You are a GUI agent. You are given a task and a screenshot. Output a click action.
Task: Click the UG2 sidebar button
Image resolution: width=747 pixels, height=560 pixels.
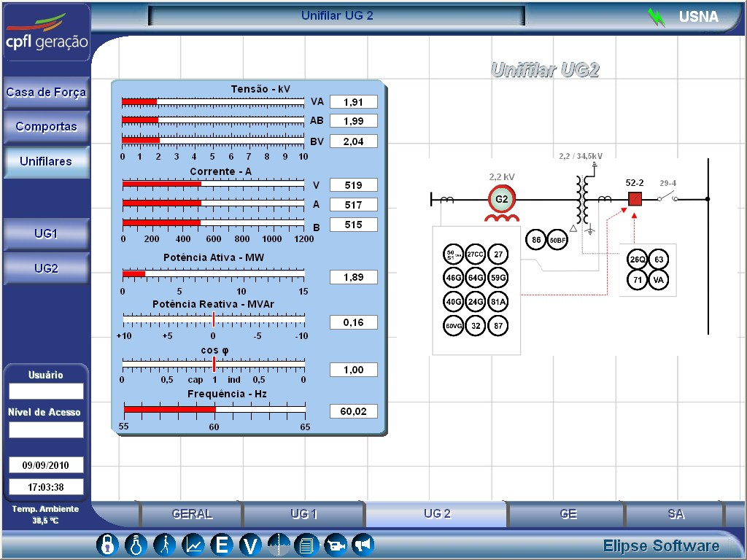pyautogui.click(x=46, y=268)
